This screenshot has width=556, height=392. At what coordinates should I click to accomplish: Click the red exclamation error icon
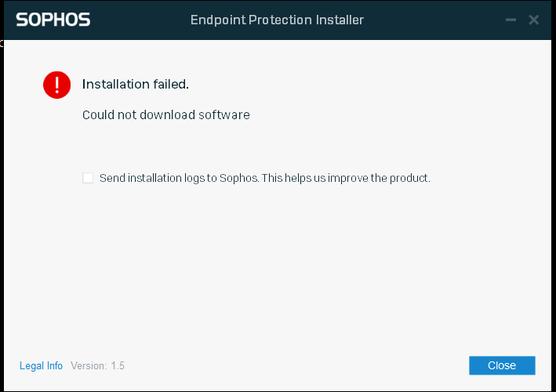coord(56,85)
